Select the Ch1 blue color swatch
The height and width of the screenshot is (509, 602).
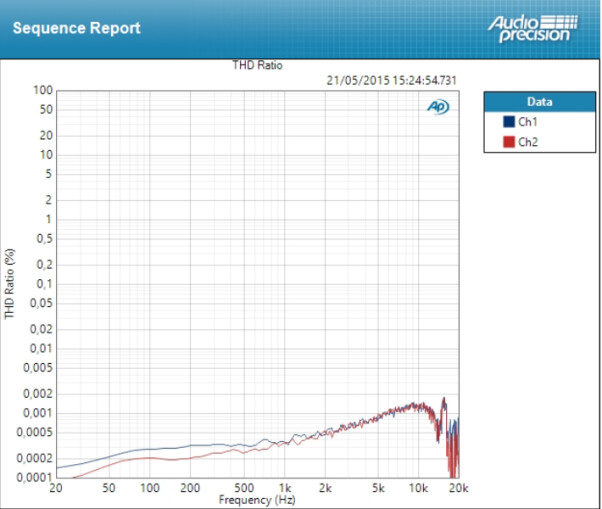(x=509, y=122)
